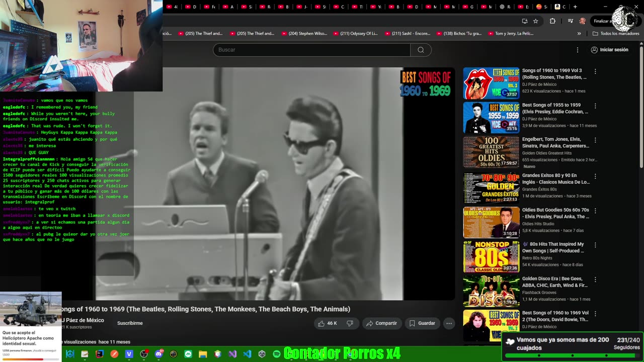Switch to the browser tab labeled Fe
This screenshot has width=644, height=362.
click(x=210, y=7)
